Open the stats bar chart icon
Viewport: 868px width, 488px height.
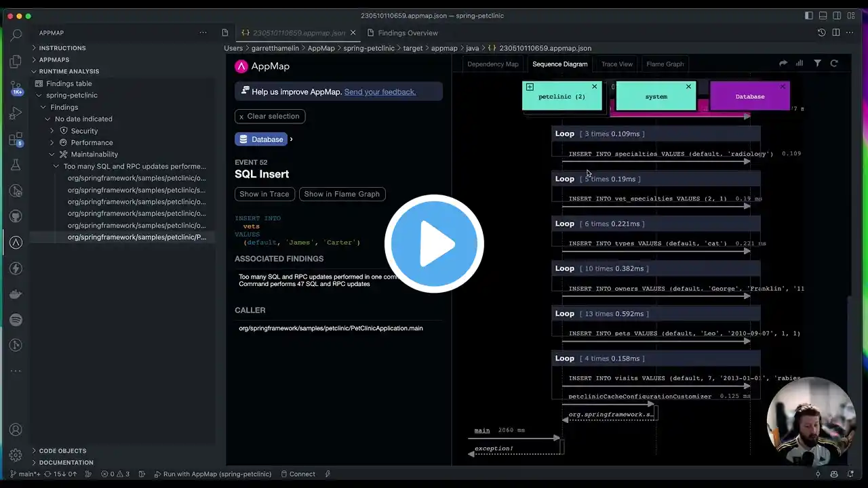click(800, 63)
